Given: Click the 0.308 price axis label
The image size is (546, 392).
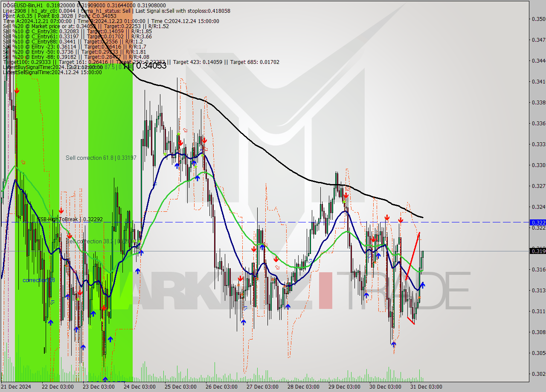Looking at the screenshot, I should coord(539,332).
